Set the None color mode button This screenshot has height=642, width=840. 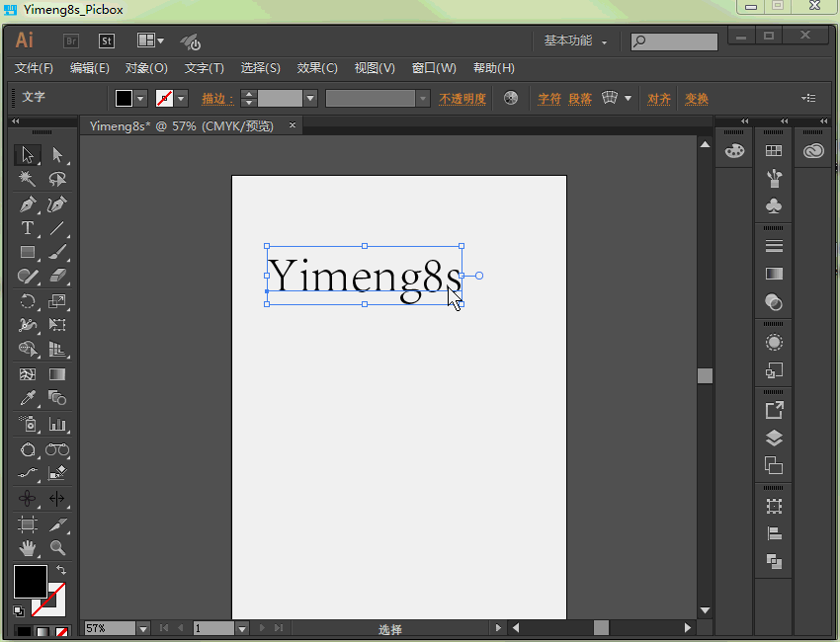[x=61, y=631]
